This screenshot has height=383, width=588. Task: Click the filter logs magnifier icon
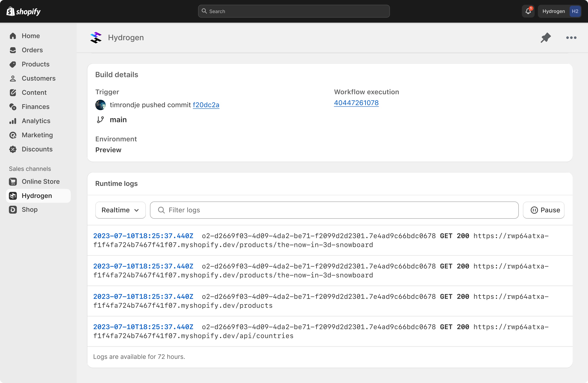pos(161,210)
